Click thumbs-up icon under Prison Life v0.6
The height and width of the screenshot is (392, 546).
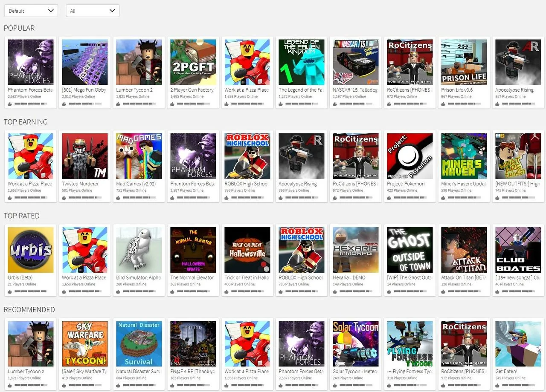[443, 104]
